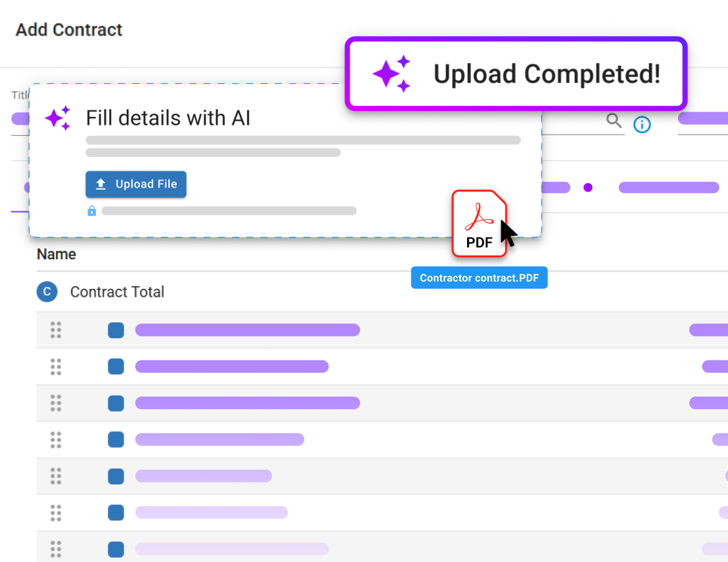Image resolution: width=728 pixels, height=562 pixels.
Task: Open the blue info circle icon
Action: pyautogui.click(x=642, y=124)
